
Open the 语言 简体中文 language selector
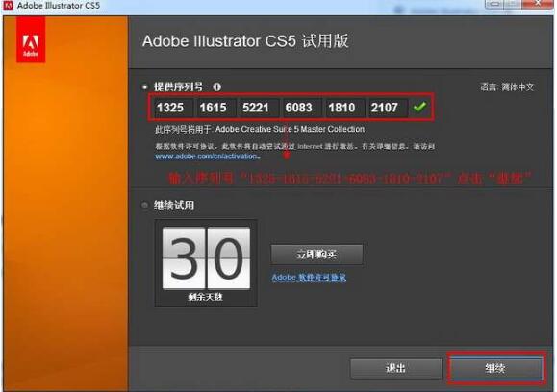click(x=507, y=86)
